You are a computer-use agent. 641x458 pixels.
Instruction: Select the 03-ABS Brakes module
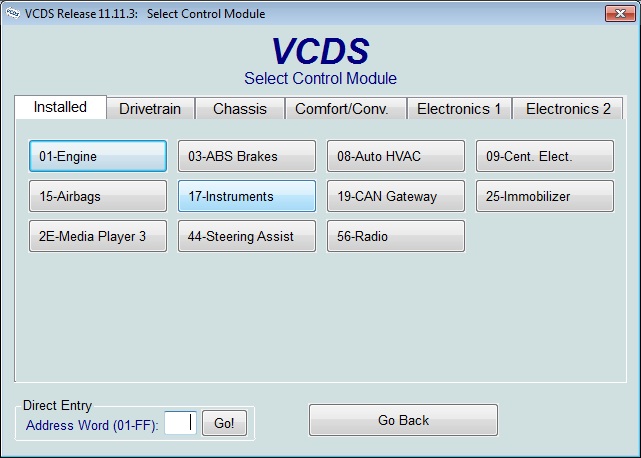[x=246, y=156]
